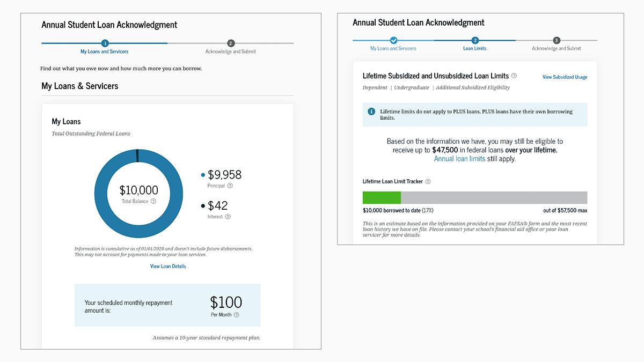This screenshot has height=362, width=644.
Task: Open the Lifetime Loan Limit Tracker help icon
Action: click(428, 181)
